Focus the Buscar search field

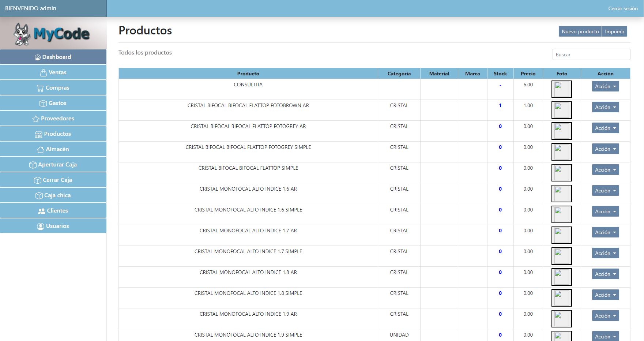pos(591,55)
